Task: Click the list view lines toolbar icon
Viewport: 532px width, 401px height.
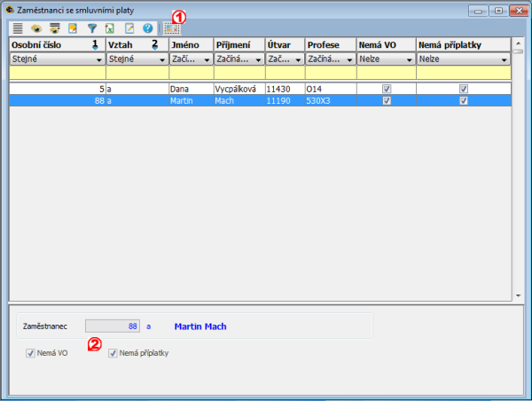Action: [x=18, y=28]
